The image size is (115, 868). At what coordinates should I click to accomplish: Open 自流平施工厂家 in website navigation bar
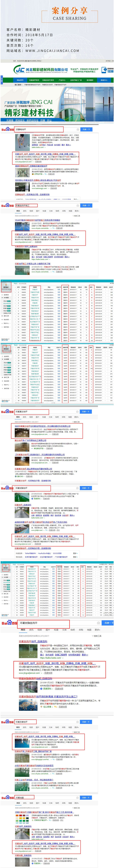pos(76,80)
